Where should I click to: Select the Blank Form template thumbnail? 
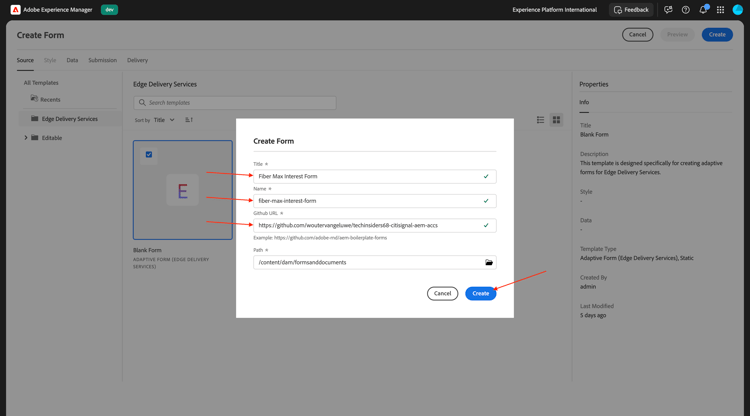tap(183, 190)
